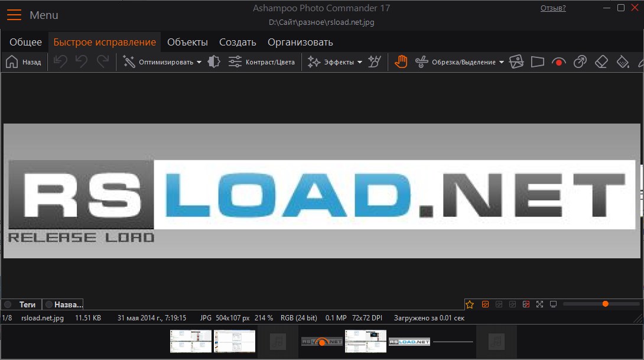Select the thin horizontal line thumbnail

[453, 342]
